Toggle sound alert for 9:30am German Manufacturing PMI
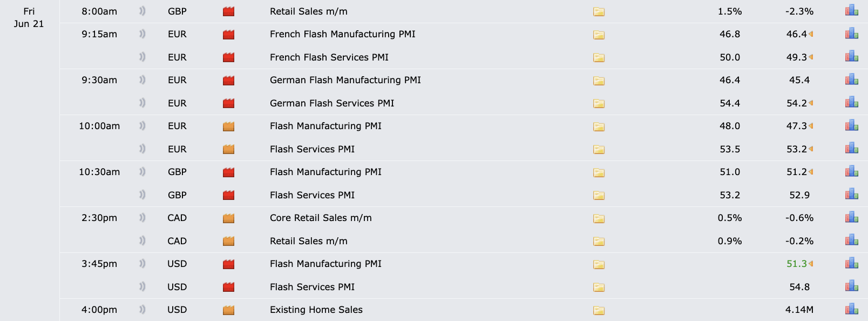868x321 pixels. pos(143,79)
